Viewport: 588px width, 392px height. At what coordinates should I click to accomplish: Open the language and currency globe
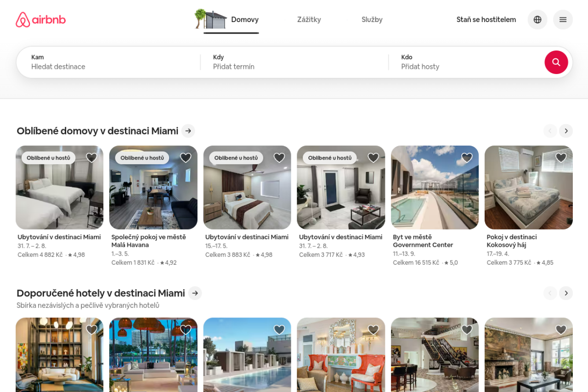click(x=537, y=20)
